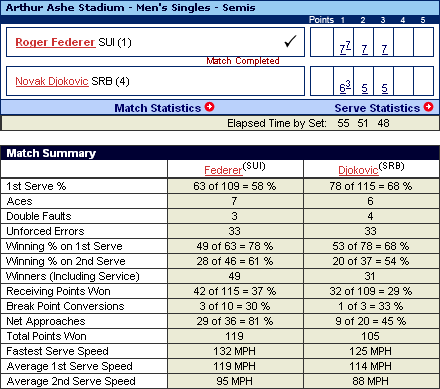This screenshot has height=389, width=440.
Task: Click the winner checkmark next to Federer
Action: click(x=290, y=42)
